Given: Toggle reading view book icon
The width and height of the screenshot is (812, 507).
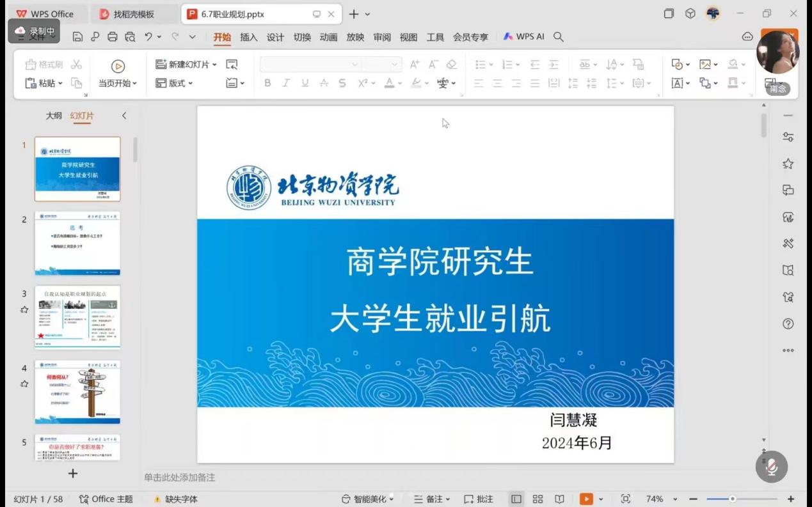Looking at the screenshot, I should pyautogui.click(x=559, y=499).
